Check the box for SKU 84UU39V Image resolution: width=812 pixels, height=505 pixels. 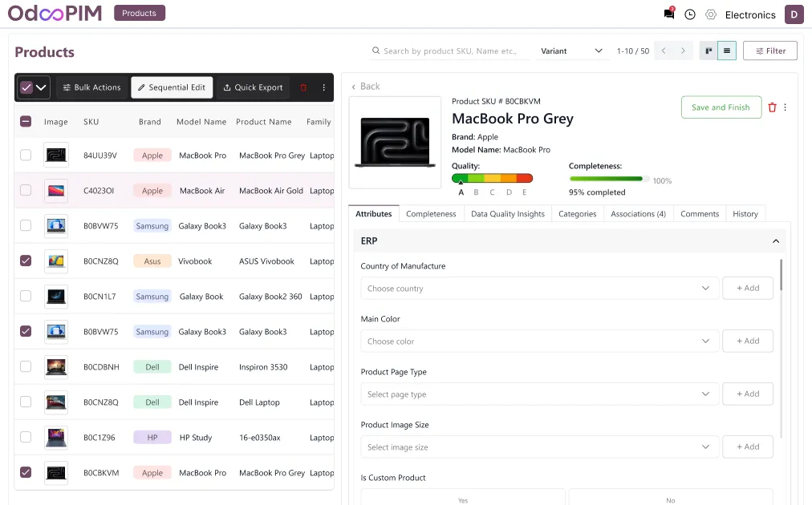click(x=26, y=156)
